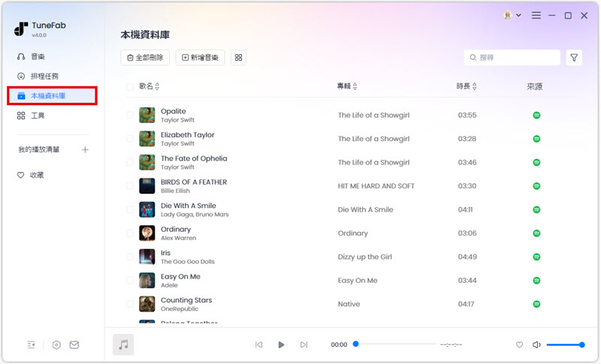Image resolution: width=601 pixels, height=364 pixels.
Task: Check the box for Die With A Smile song
Action: [130, 209]
